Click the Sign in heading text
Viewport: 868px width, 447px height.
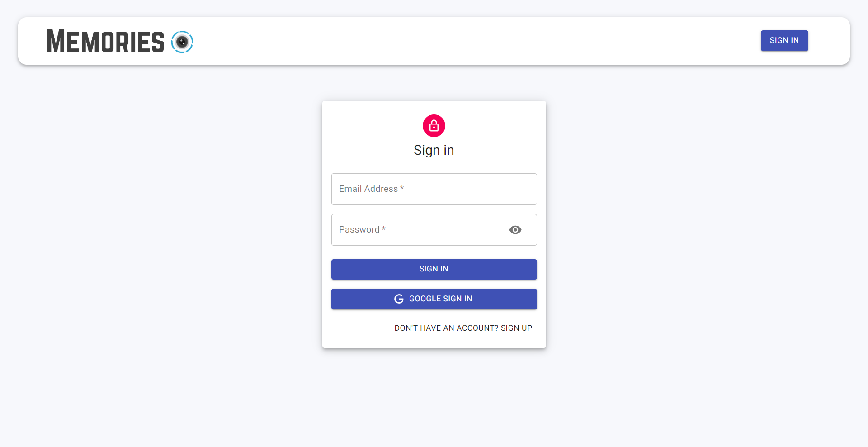click(434, 150)
